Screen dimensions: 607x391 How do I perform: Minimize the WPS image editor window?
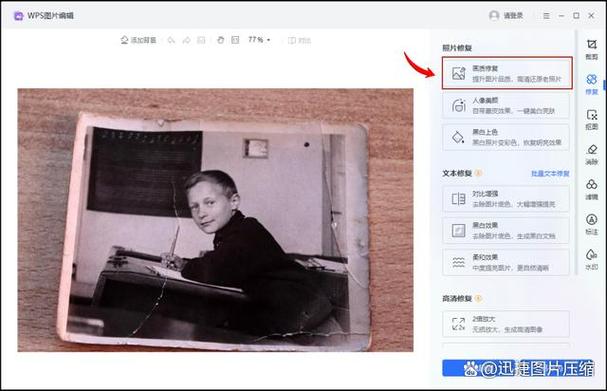(561, 15)
